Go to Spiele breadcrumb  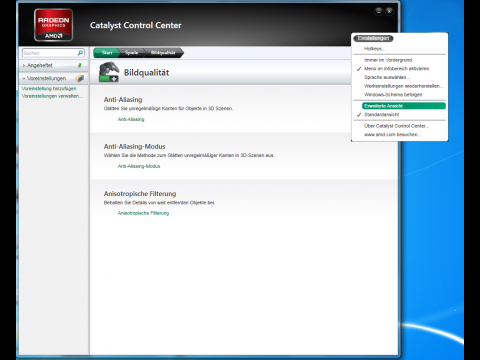pos(131,53)
